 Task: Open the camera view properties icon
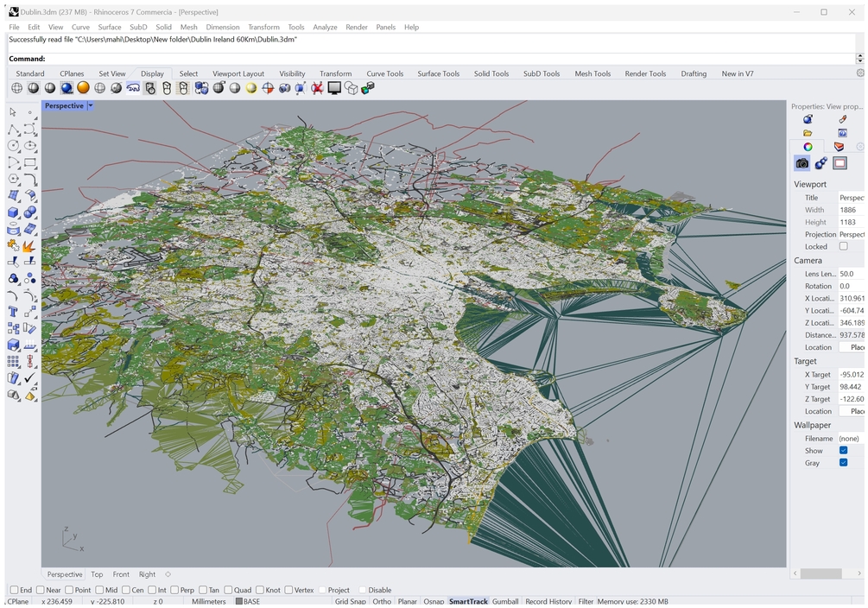pos(802,163)
